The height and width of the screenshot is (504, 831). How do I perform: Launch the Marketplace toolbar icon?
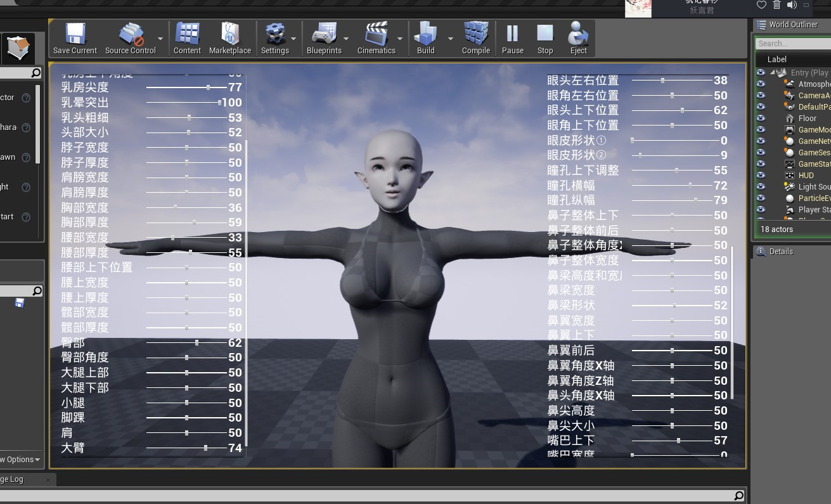point(229,38)
